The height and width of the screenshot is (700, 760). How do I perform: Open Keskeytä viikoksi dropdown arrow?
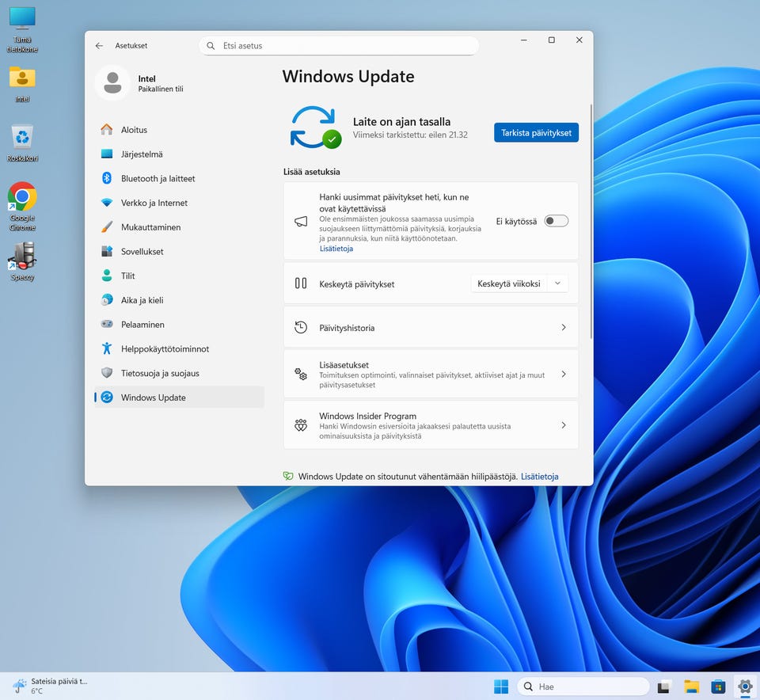click(x=557, y=283)
